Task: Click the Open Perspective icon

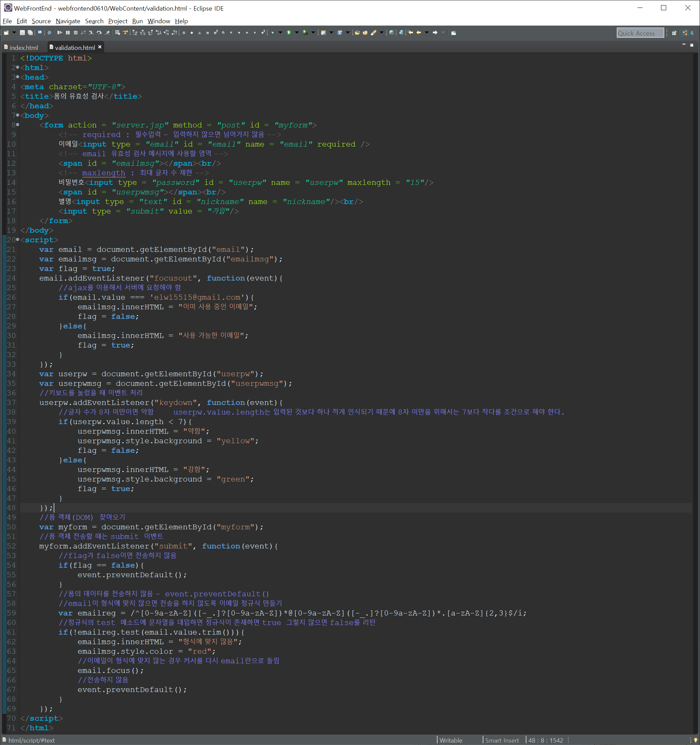Action: point(674,33)
